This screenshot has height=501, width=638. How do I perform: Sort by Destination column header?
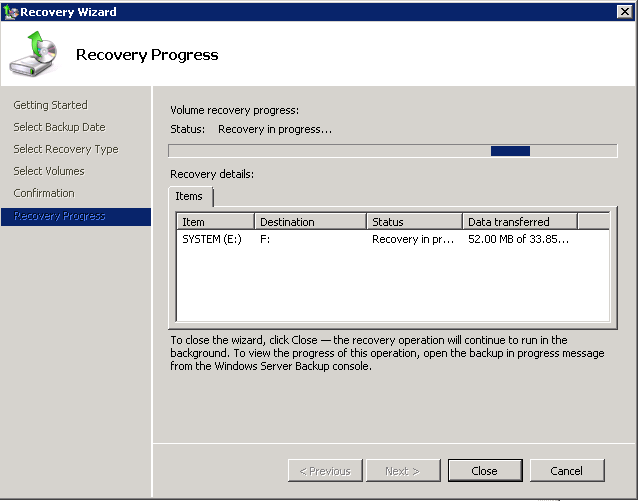[x=310, y=222]
